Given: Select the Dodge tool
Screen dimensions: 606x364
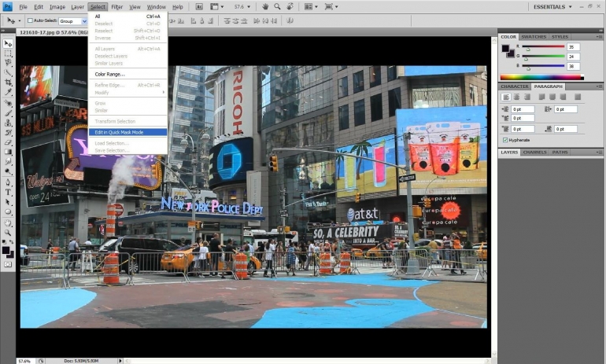Looking at the screenshot, I should pyautogui.click(x=8, y=171).
